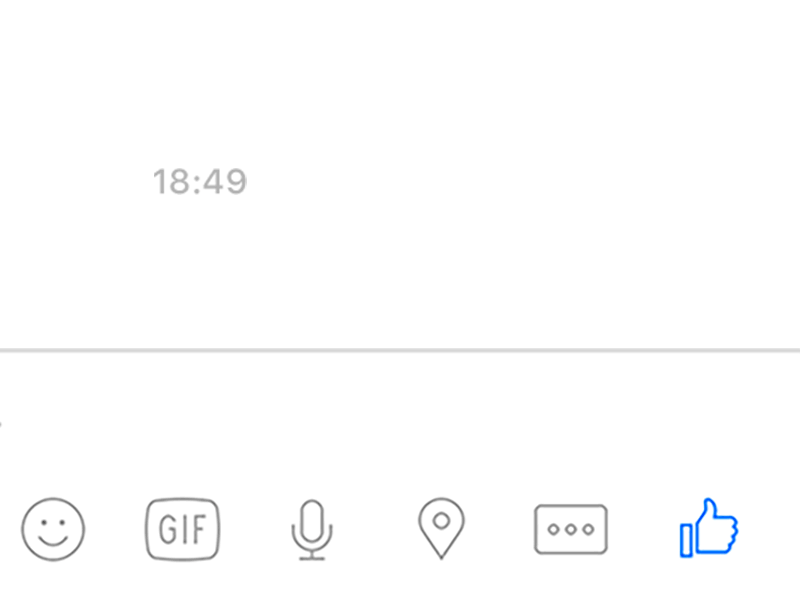Click the thumbs-up like button

[x=709, y=528]
